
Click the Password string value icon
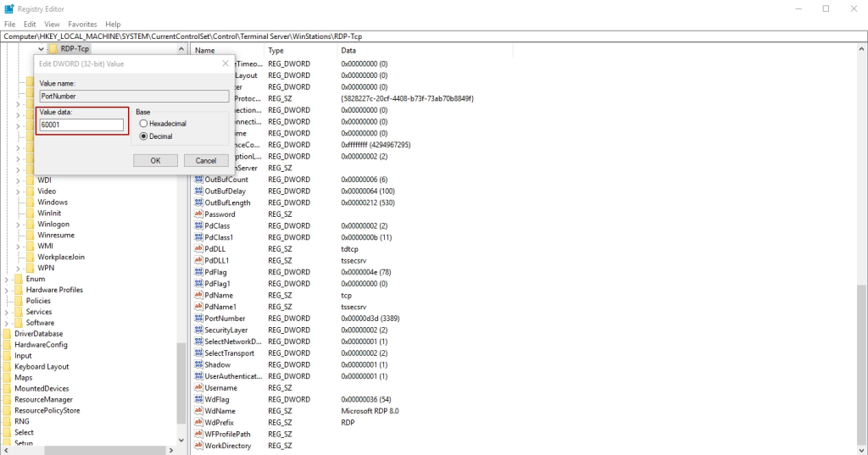click(198, 214)
